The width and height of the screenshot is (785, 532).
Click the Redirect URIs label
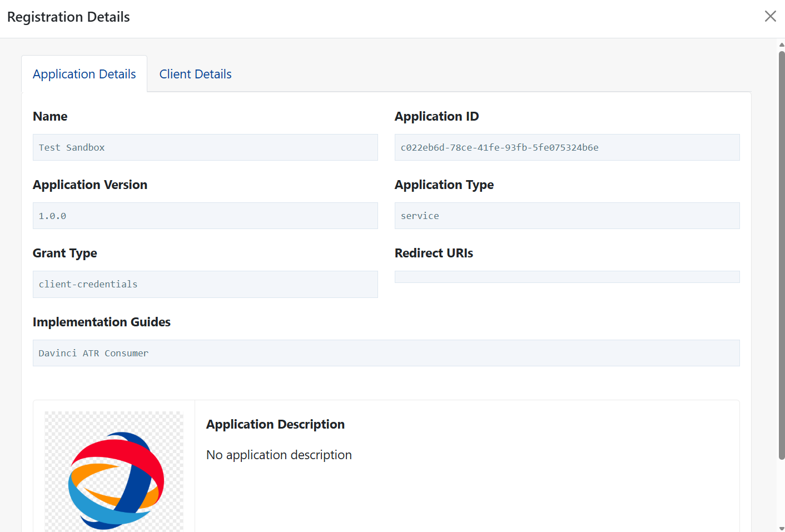(434, 253)
